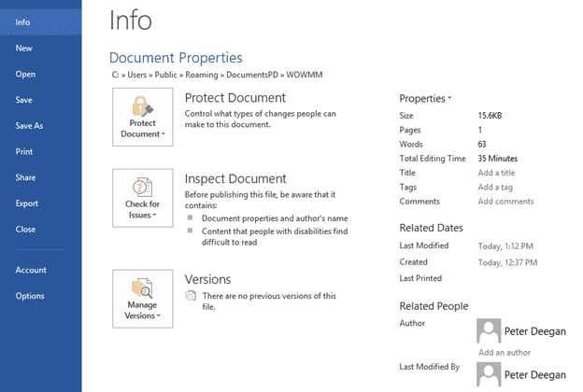Click the small versions file icon
The width and height of the screenshot is (583, 392).
191,296
